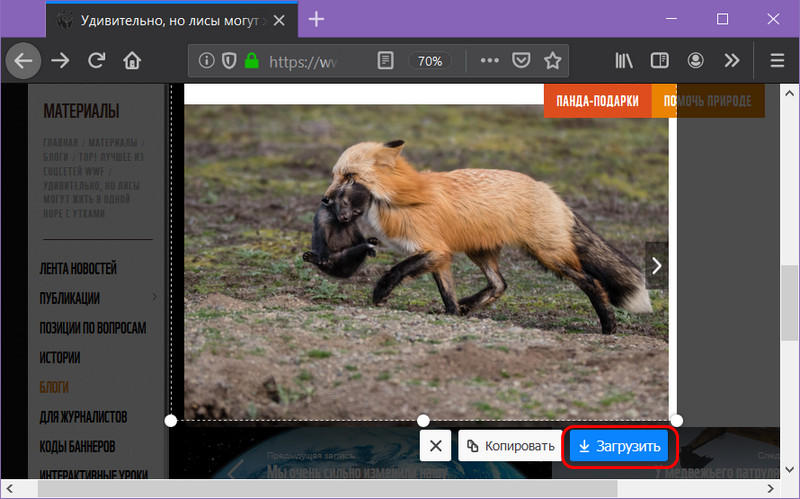
Task: Open КОДЫ БАННЕРОВ sidebar item
Action: coord(78,447)
